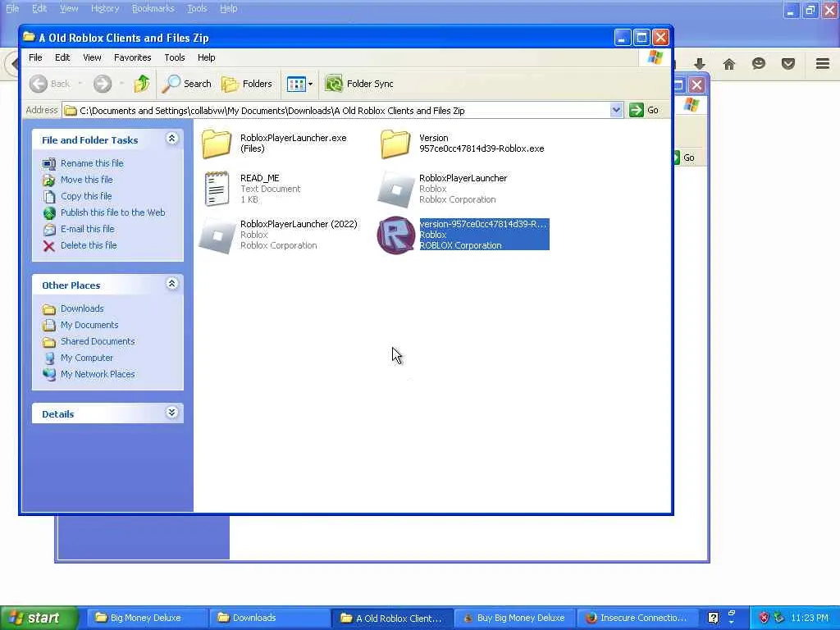This screenshot has width=840, height=630.
Task: Click the clock showing 11:23 PM
Action: 810,618
